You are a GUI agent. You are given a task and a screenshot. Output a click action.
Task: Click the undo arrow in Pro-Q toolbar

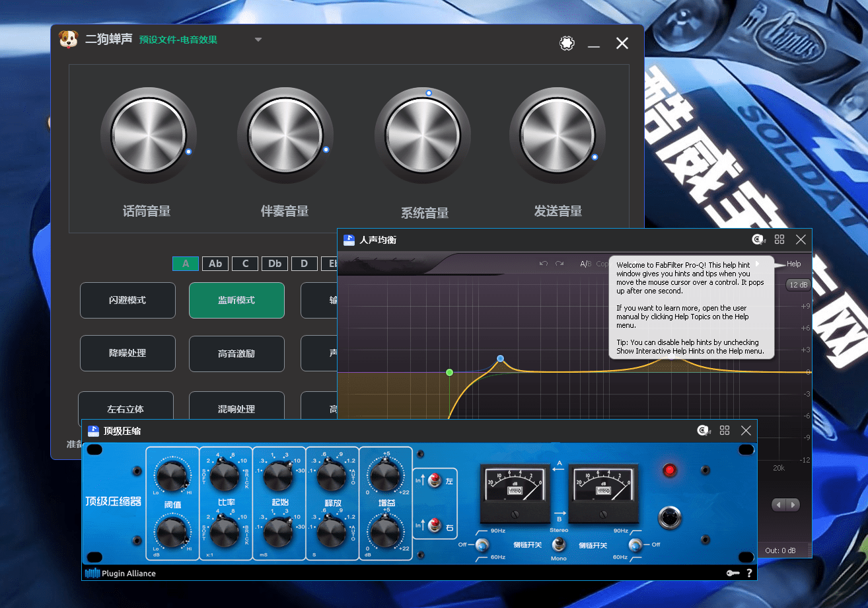point(544,264)
